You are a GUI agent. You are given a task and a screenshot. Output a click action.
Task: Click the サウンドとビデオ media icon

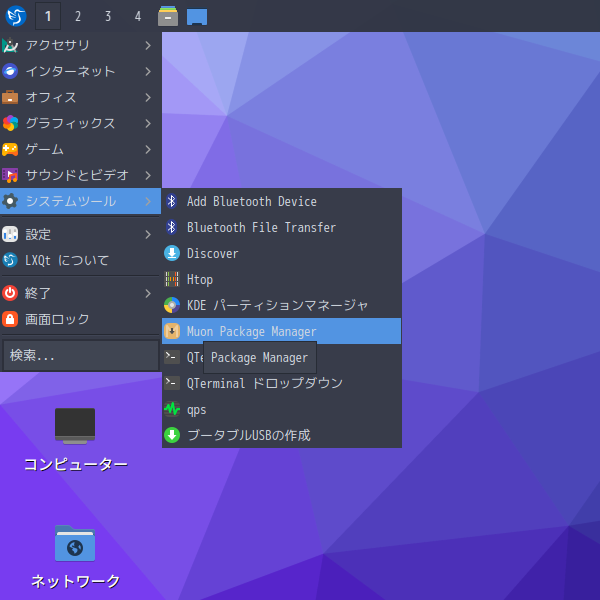coord(10,175)
